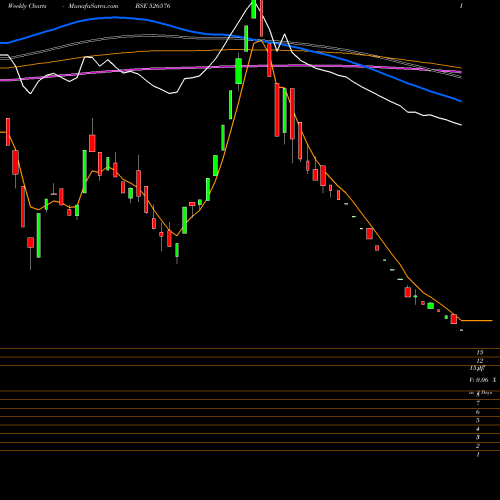
Task: Click the 'V: 0.06 X' volume label
Action: pos(483,380)
